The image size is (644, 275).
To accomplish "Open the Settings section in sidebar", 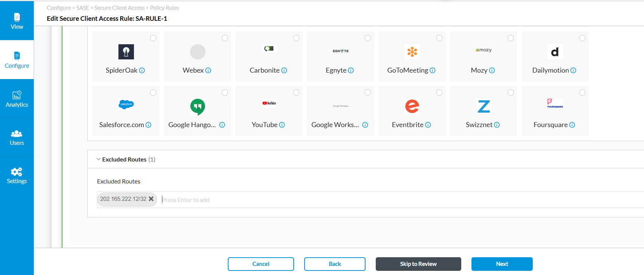I will tap(17, 176).
